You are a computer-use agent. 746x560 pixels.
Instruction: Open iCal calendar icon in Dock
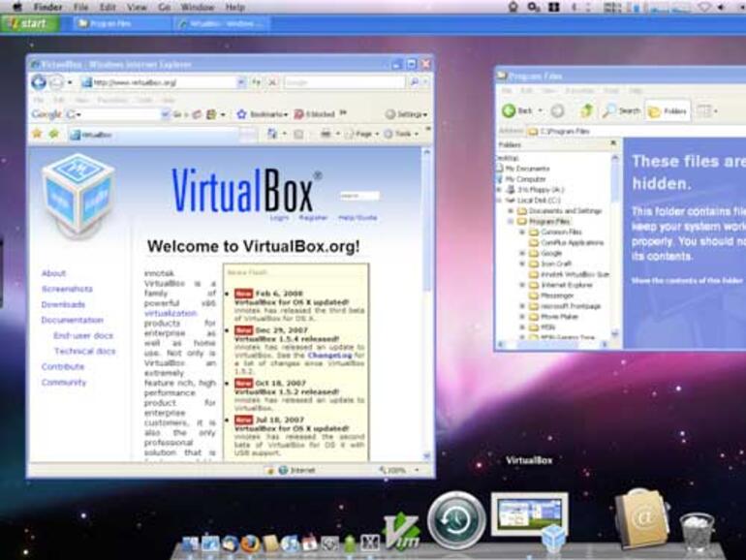click(x=309, y=543)
